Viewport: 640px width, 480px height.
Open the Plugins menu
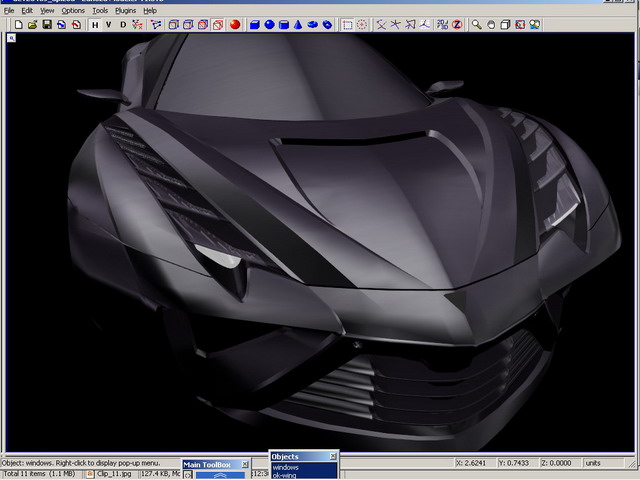point(125,11)
